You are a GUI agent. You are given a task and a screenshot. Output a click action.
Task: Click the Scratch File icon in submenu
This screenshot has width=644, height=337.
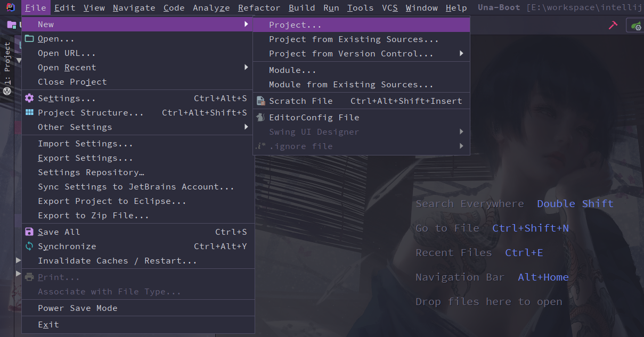click(x=261, y=101)
